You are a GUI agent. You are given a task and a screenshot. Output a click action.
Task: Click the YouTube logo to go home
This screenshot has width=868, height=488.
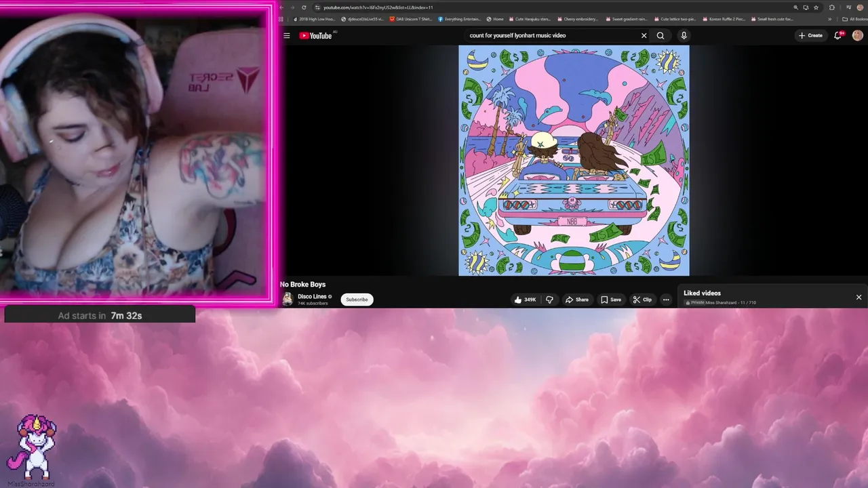tap(316, 35)
